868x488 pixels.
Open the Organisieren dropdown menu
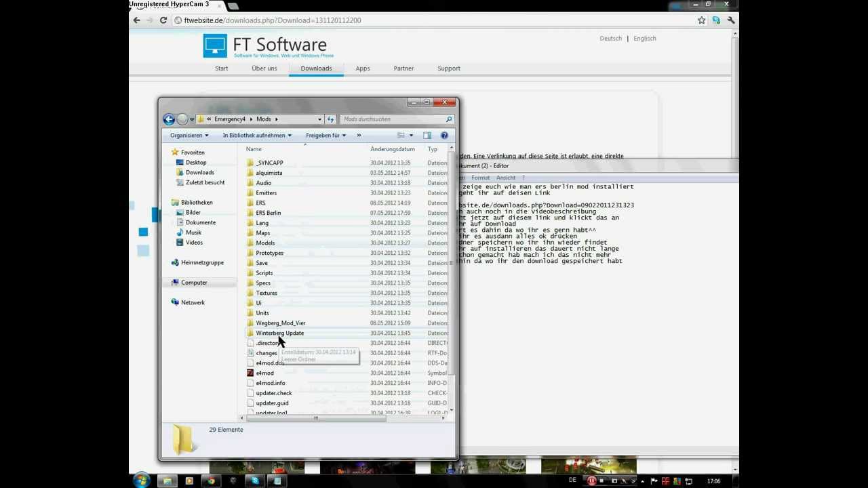click(x=189, y=136)
